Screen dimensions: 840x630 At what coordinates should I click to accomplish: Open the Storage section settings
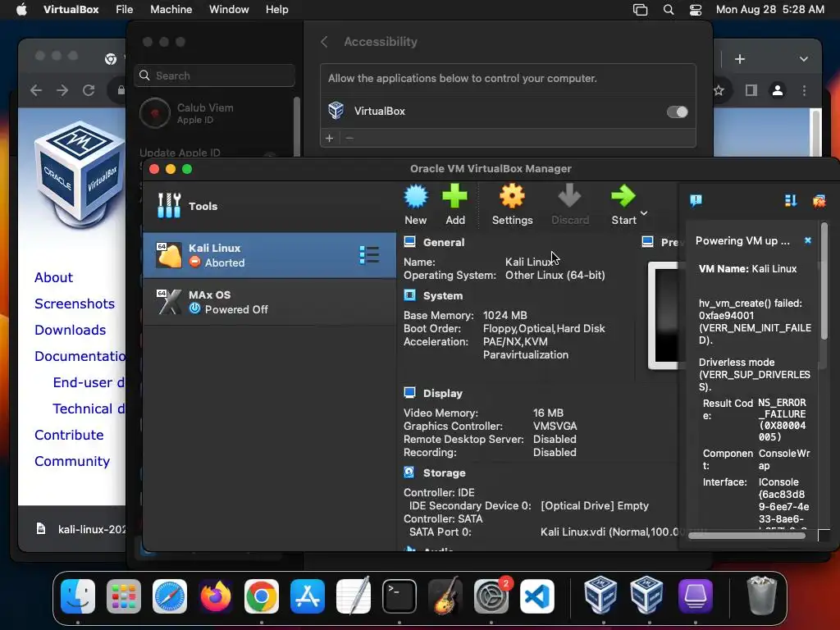point(444,473)
